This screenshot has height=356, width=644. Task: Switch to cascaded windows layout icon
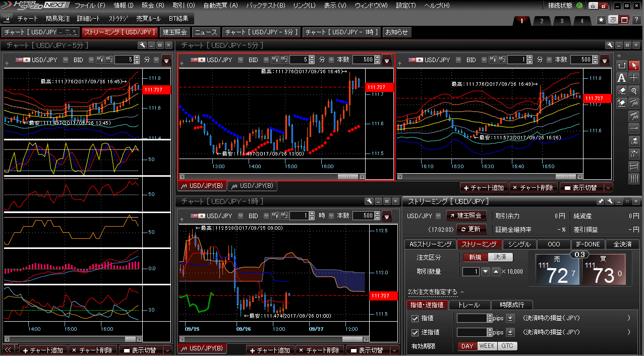[x=613, y=20]
